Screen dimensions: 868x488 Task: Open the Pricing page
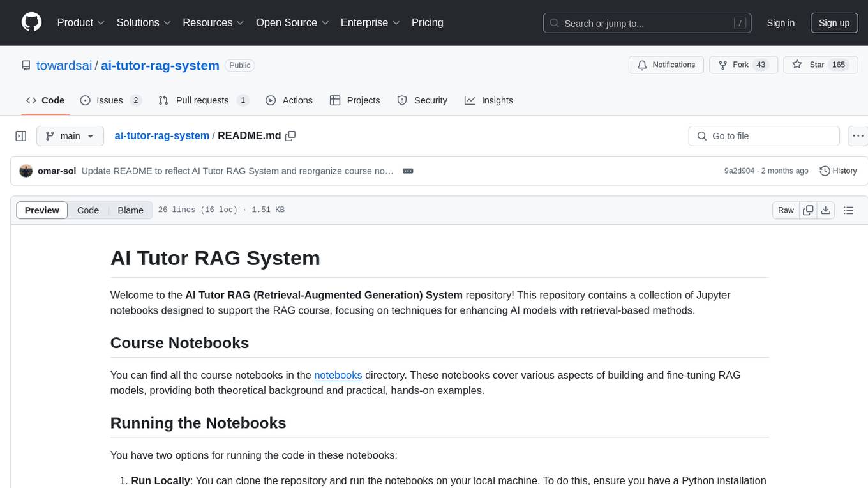(428, 22)
